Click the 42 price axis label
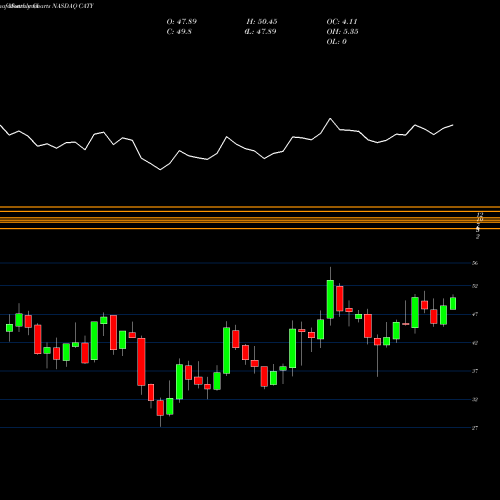 click(475, 343)
